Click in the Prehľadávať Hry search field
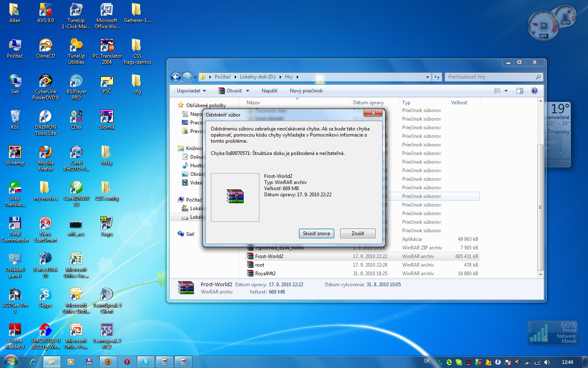 click(x=490, y=77)
